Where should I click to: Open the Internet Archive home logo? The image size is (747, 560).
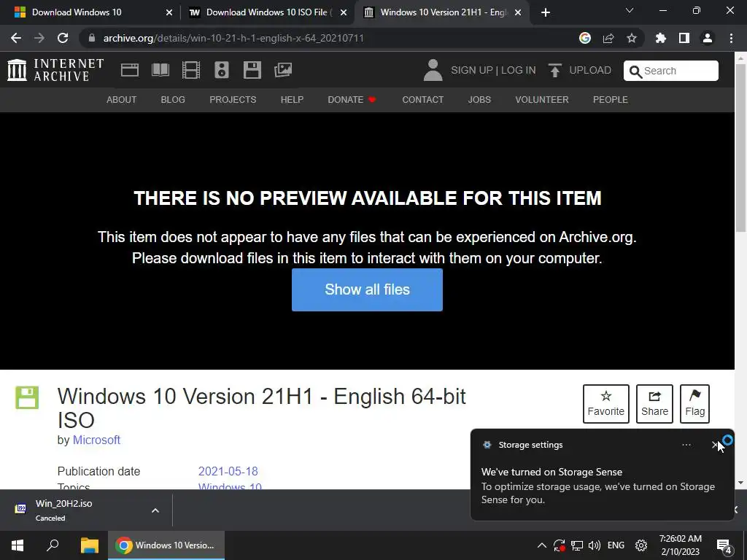coord(55,70)
